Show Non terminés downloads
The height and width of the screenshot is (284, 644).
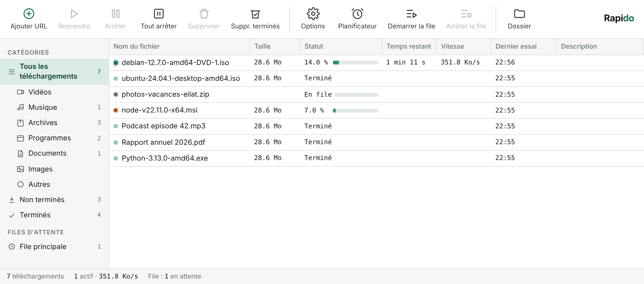click(x=55, y=200)
